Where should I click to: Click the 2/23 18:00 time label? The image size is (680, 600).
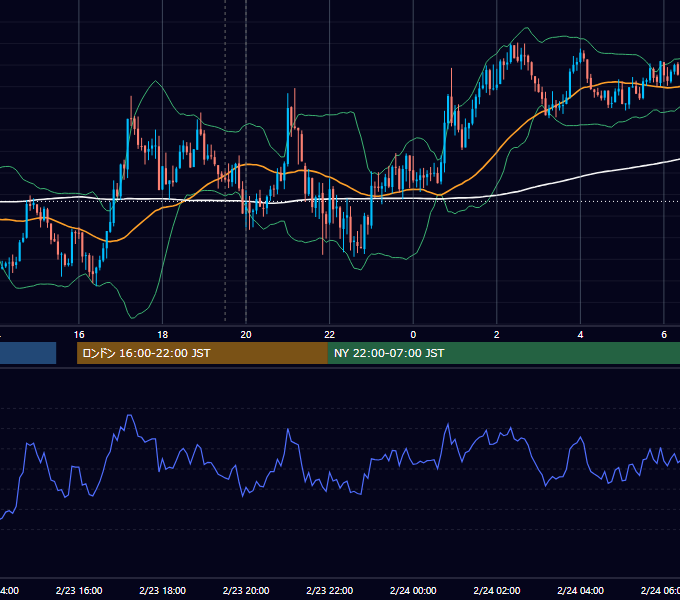[x=163, y=590]
